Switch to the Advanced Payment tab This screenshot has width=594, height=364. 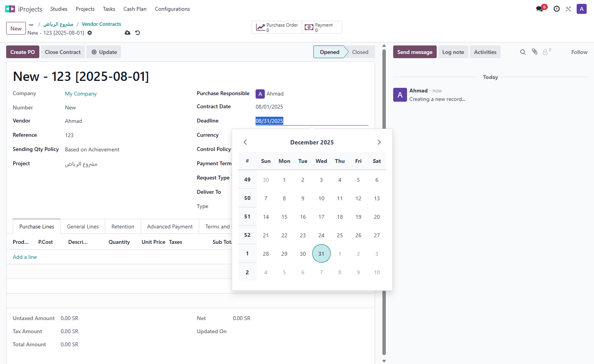pos(170,226)
